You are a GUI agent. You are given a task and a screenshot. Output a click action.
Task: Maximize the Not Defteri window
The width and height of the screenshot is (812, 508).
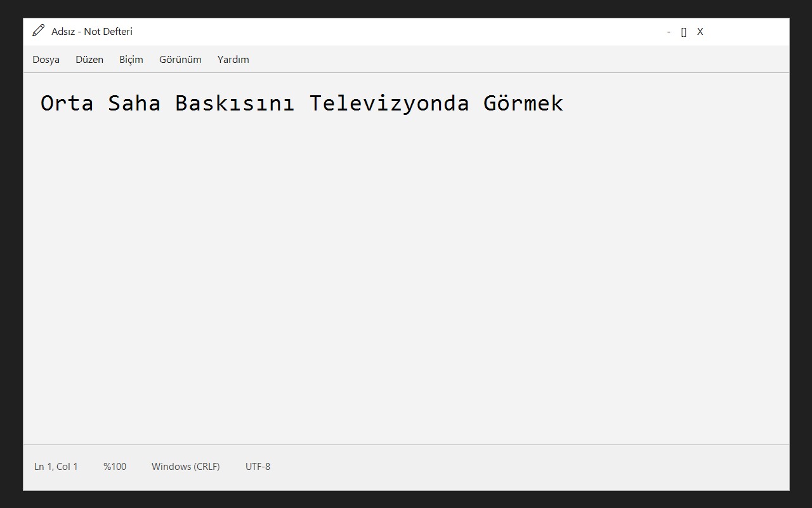point(684,32)
